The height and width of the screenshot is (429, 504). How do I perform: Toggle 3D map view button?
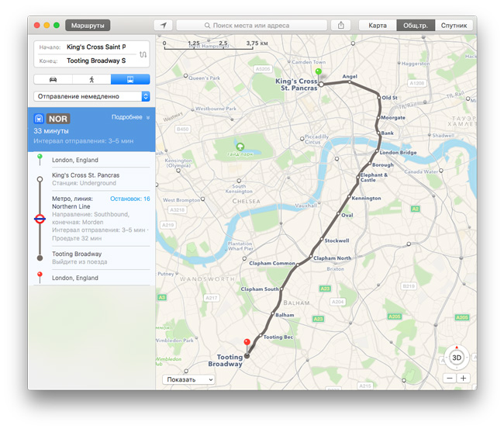pos(457,358)
